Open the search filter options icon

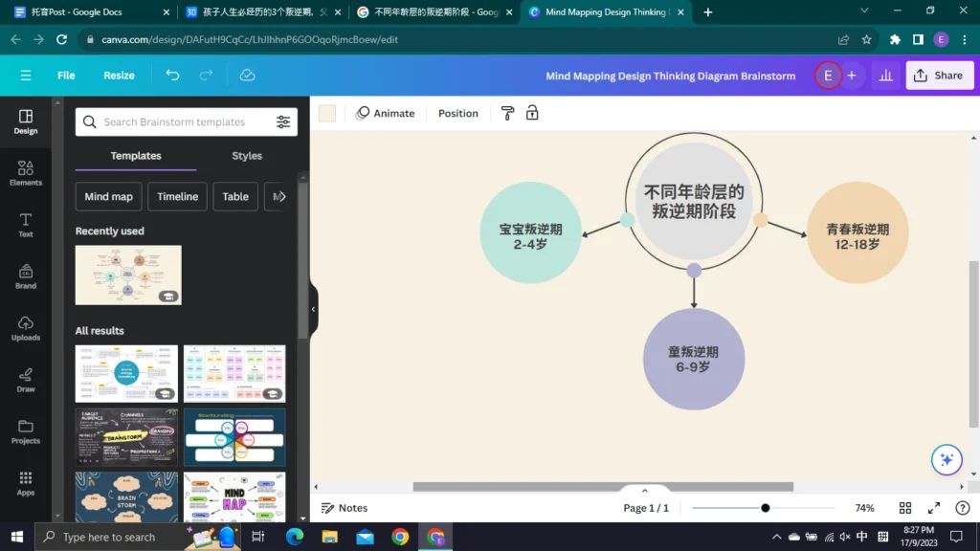[x=283, y=122]
